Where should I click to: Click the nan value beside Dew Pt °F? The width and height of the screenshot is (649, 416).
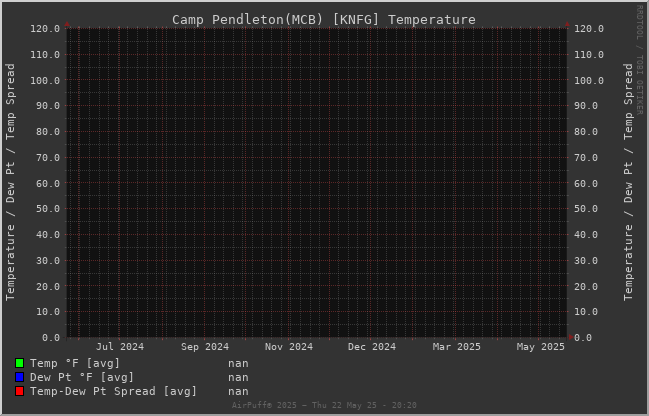(x=238, y=378)
